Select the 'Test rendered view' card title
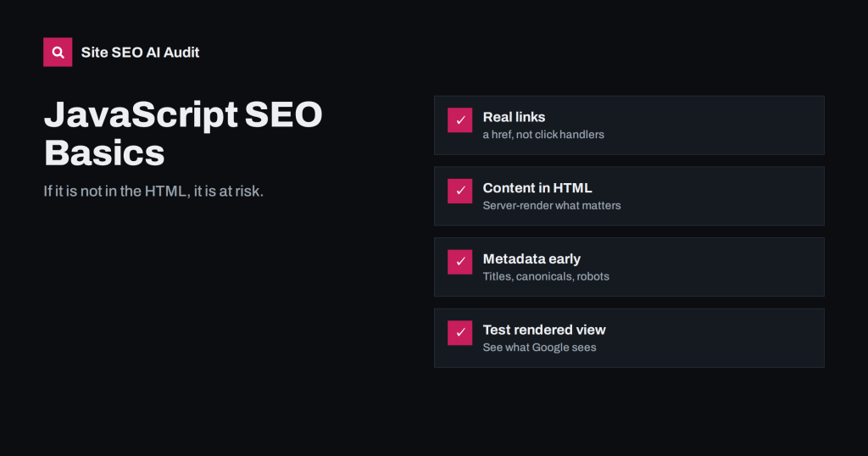The width and height of the screenshot is (868, 456). pos(544,330)
